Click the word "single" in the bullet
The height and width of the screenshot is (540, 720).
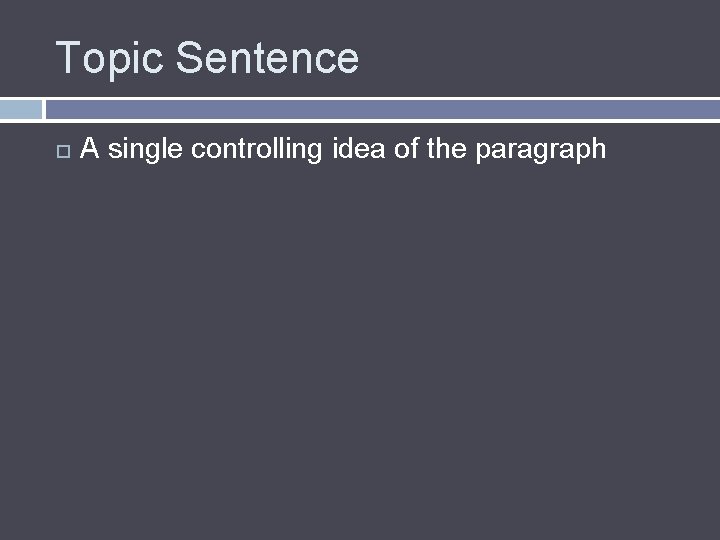pos(145,150)
